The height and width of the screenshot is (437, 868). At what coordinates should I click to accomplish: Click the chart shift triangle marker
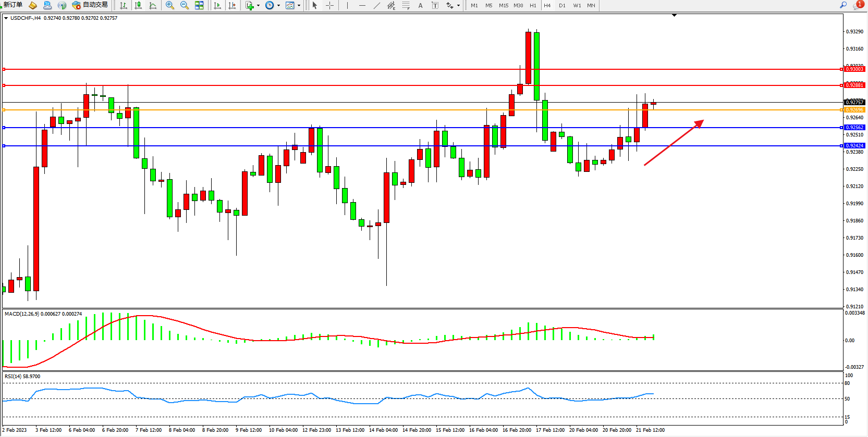(x=674, y=16)
